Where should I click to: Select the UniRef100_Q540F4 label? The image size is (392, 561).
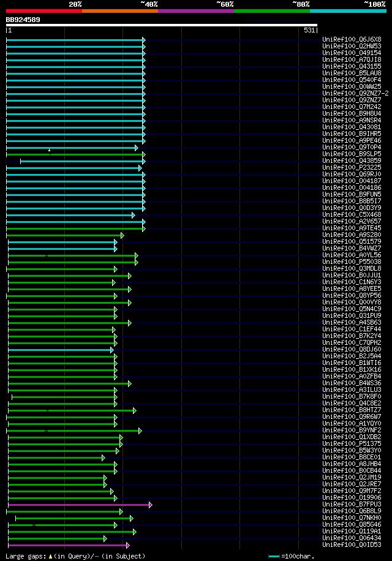coord(352,80)
